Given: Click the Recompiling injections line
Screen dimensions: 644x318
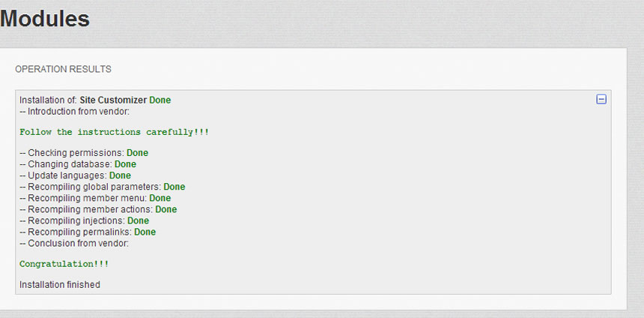Looking at the screenshot, I should click(x=72, y=220).
